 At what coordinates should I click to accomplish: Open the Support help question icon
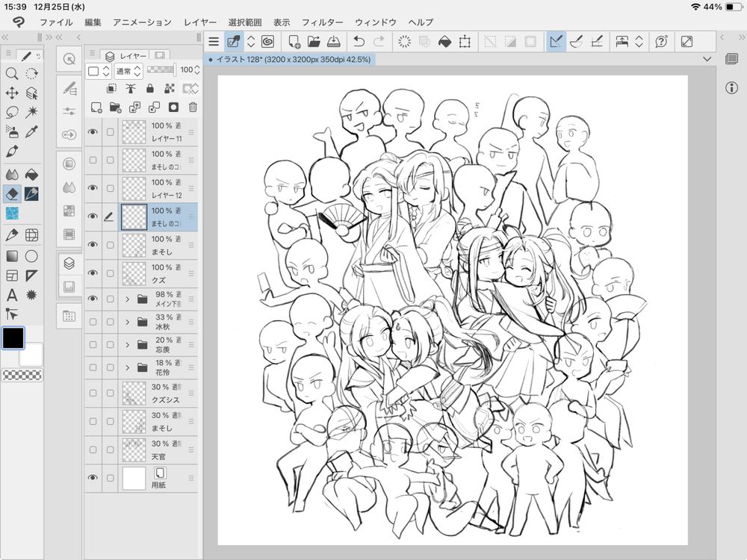[x=661, y=42]
